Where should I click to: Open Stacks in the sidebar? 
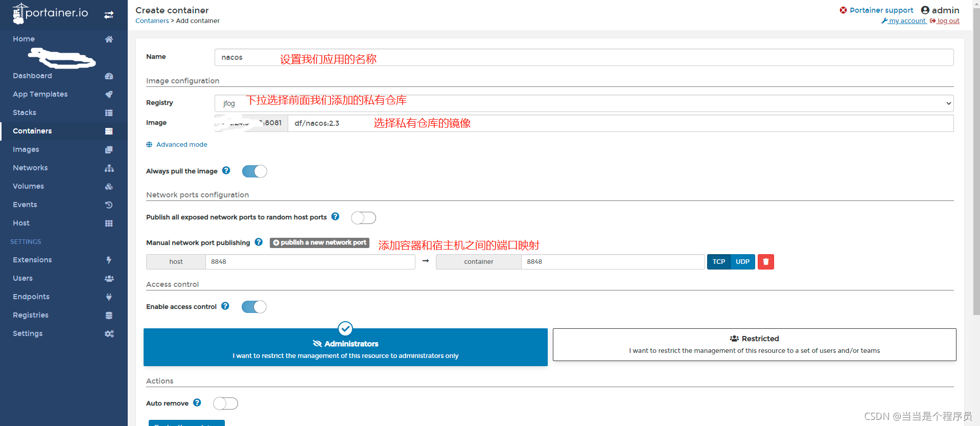tap(25, 113)
